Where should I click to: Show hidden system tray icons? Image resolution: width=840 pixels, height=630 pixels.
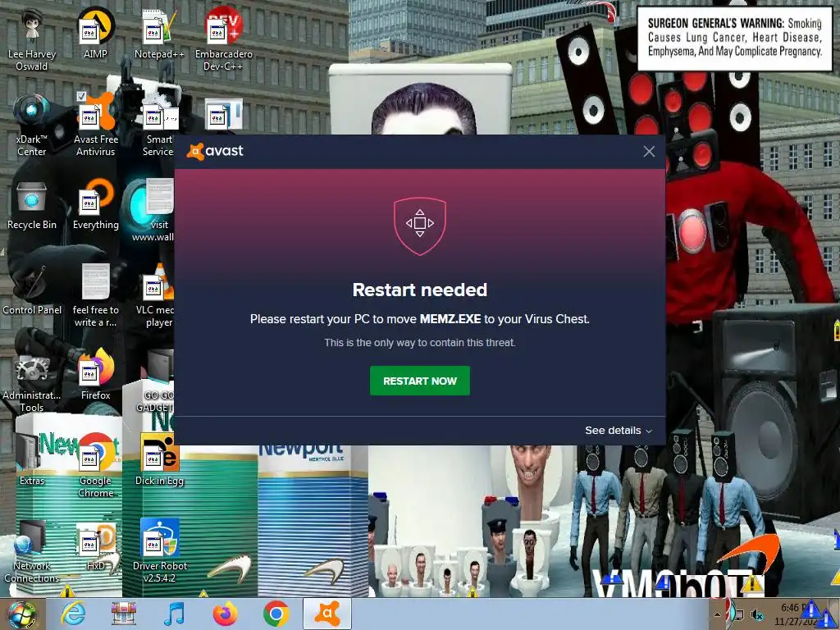tap(717, 614)
